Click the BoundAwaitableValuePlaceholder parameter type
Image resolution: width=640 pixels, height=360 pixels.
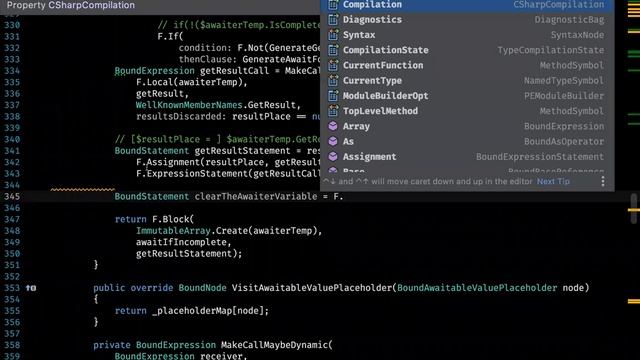(477, 288)
